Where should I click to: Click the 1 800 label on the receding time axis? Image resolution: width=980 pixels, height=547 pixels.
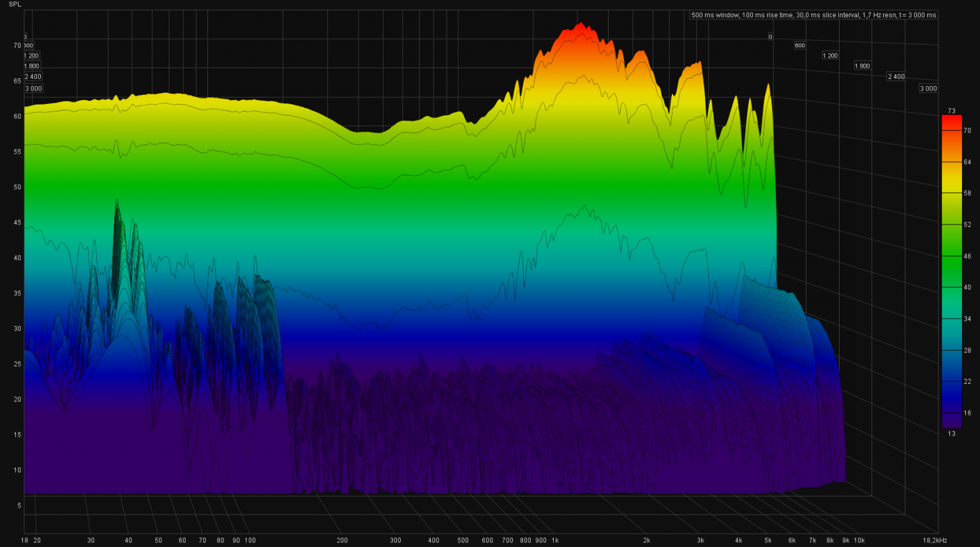(862, 66)
